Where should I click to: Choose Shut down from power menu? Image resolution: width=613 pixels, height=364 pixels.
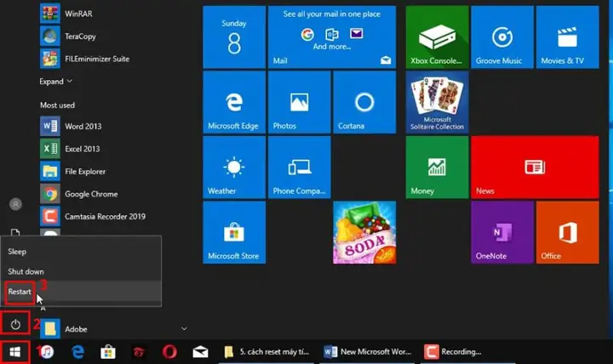[82, 271]
